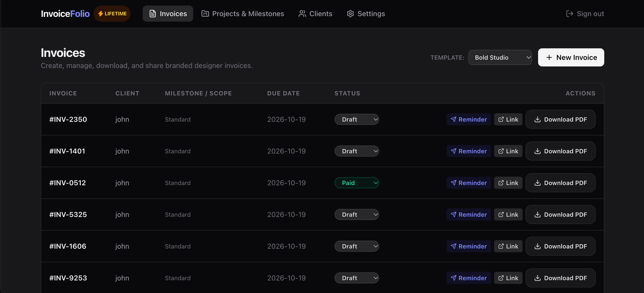Viewport: 644px width, 293px height.
Task: Click the Due Date column header
Action: pyautogui.click(x=284, y=93)
